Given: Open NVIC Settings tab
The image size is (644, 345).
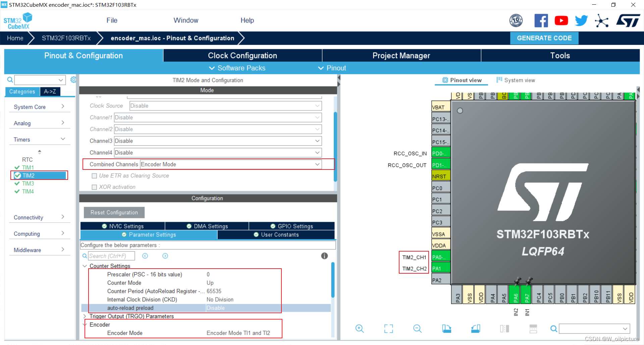Looking at the screenshot, I should 123,226.
